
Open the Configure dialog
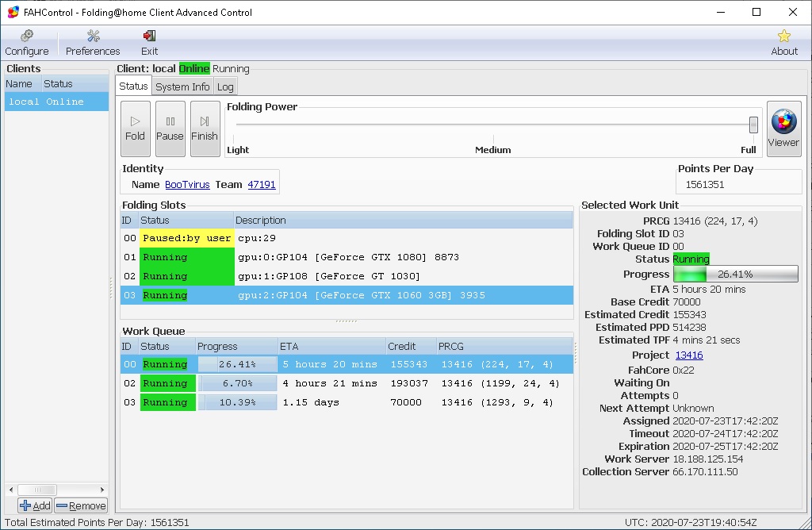point(27,43)
